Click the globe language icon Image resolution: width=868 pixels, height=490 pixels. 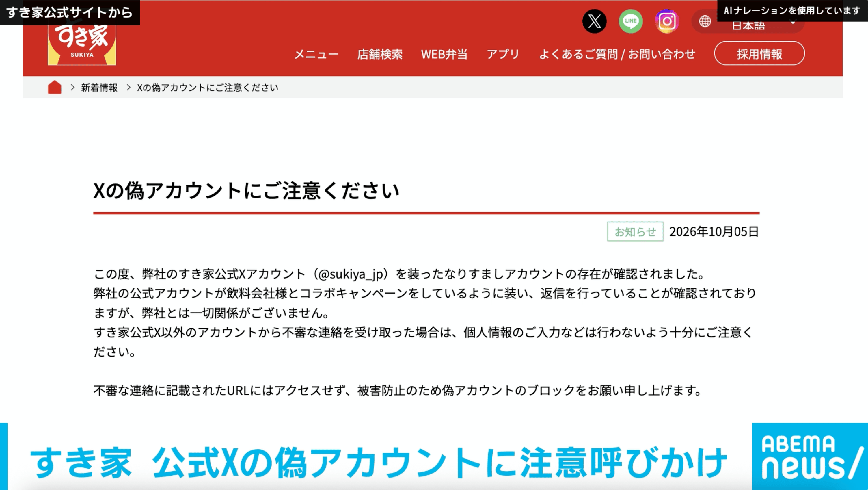[705, 21]
